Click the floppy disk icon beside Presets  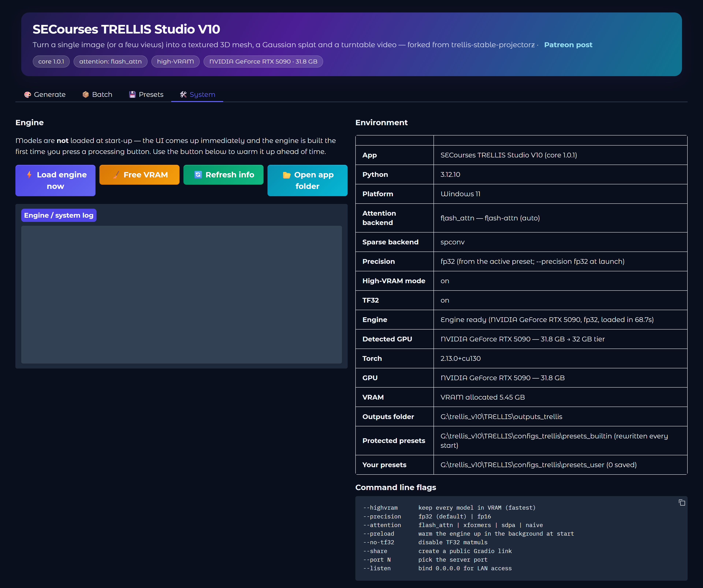133,95
